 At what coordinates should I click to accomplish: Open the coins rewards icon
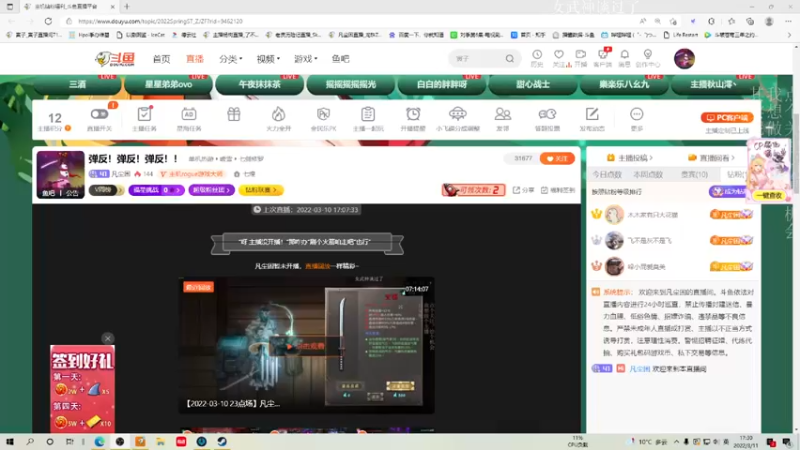[547, 114]
